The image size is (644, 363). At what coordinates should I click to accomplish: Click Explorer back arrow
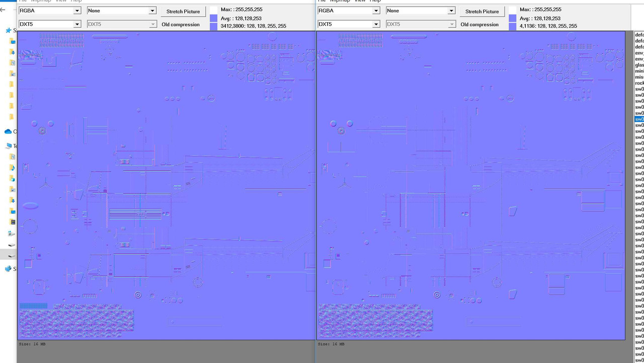(x=3, y=10)
